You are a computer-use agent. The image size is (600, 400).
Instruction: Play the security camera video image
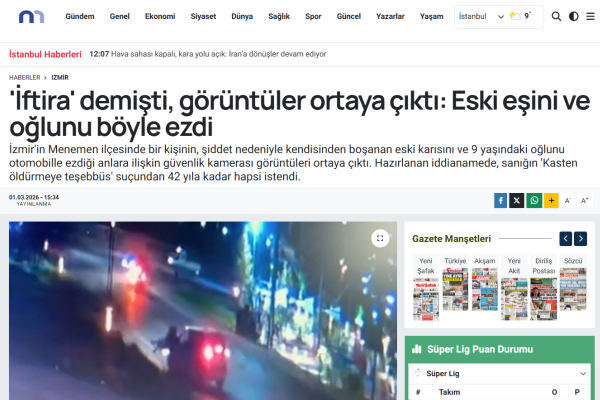pyautogui.click(x=203, y=310)
